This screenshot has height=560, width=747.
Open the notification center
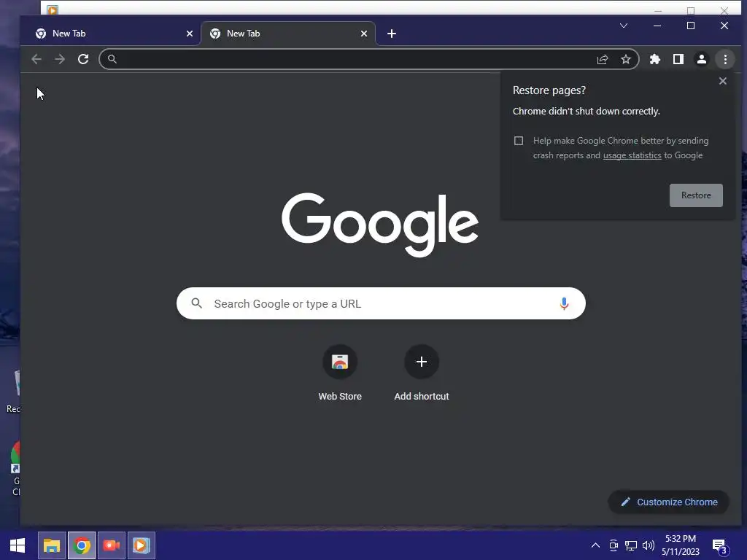719,546
